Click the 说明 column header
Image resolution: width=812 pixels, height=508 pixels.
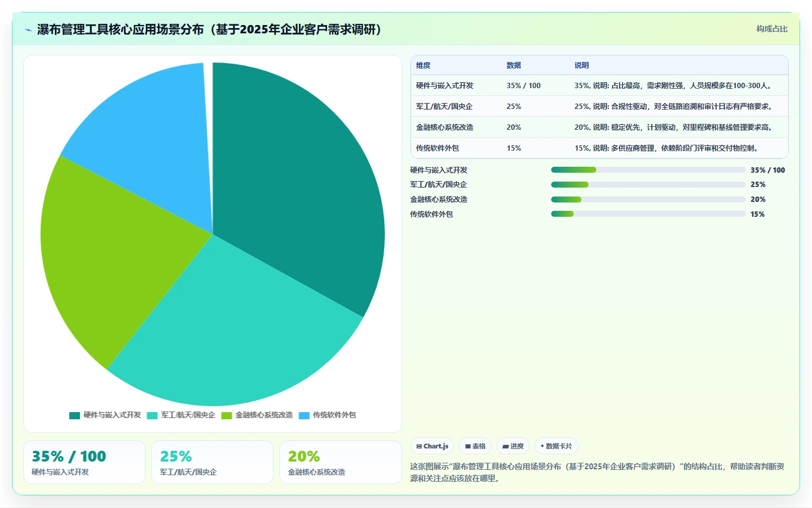[582, 66]
